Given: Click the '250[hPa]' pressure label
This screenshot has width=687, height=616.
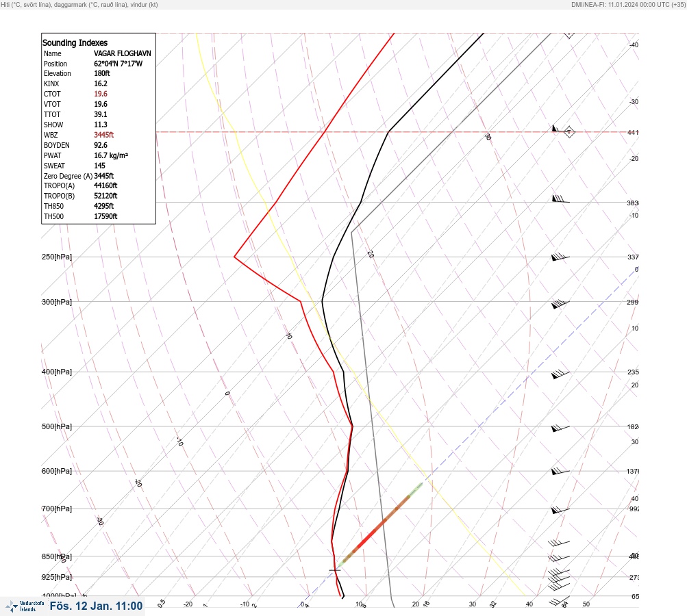Looking at the screenshot, I should pyautogui.click(x=57, y=257).
